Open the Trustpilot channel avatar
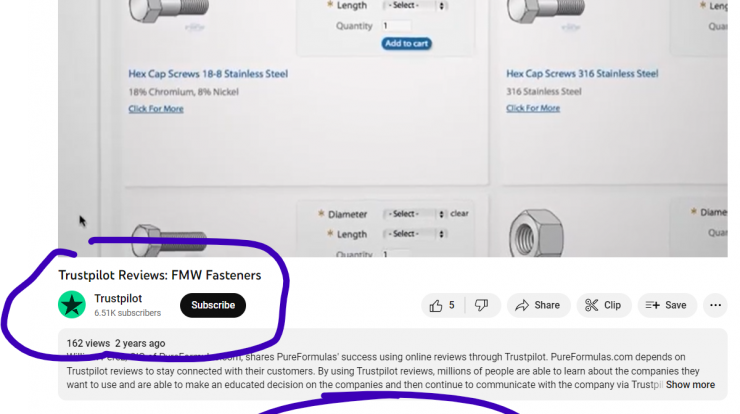 (x=72, y=304)
